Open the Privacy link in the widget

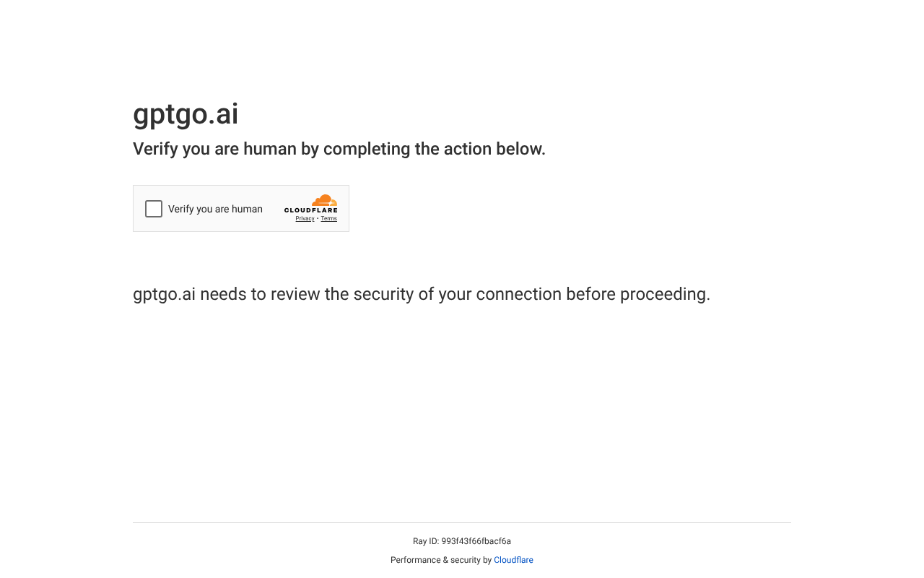pos(305,219)
